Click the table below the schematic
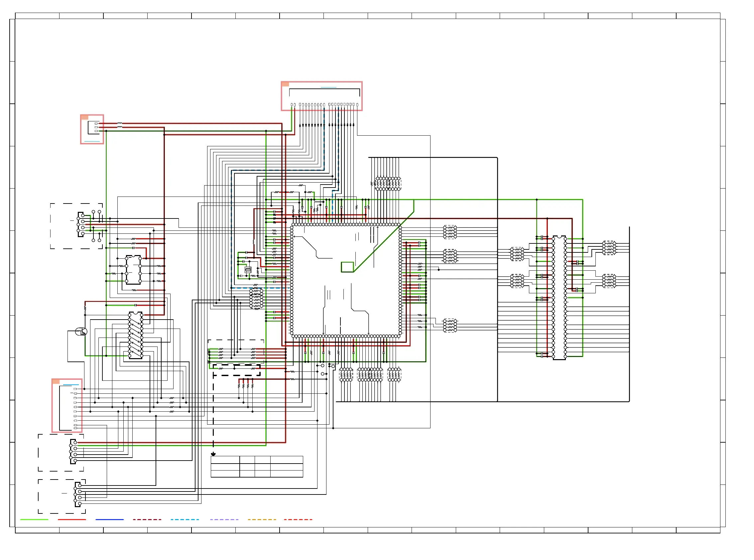The width and height of the screenshot is (754, 560). (257, 467)
